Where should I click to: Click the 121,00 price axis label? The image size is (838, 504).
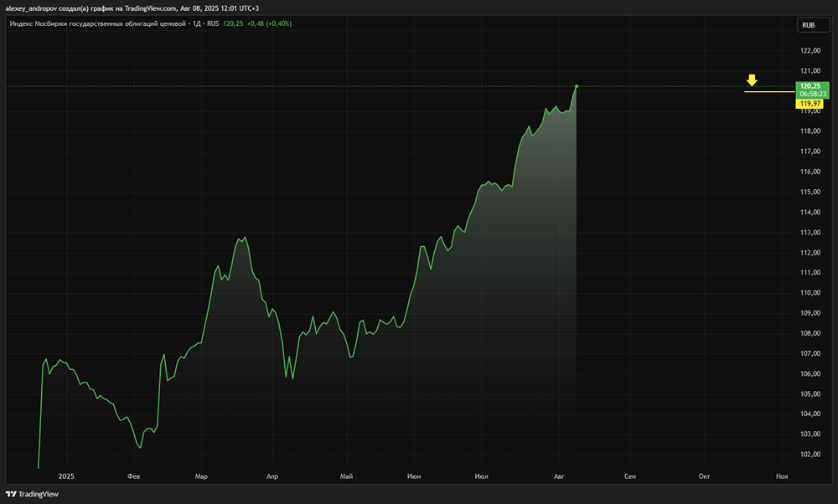tap(810, 71)
